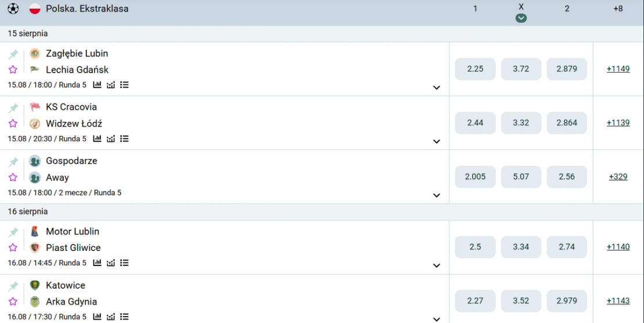Expand the Zagłębie Lubin match markets chevron

pyautogui.click(x=437, y=88)
